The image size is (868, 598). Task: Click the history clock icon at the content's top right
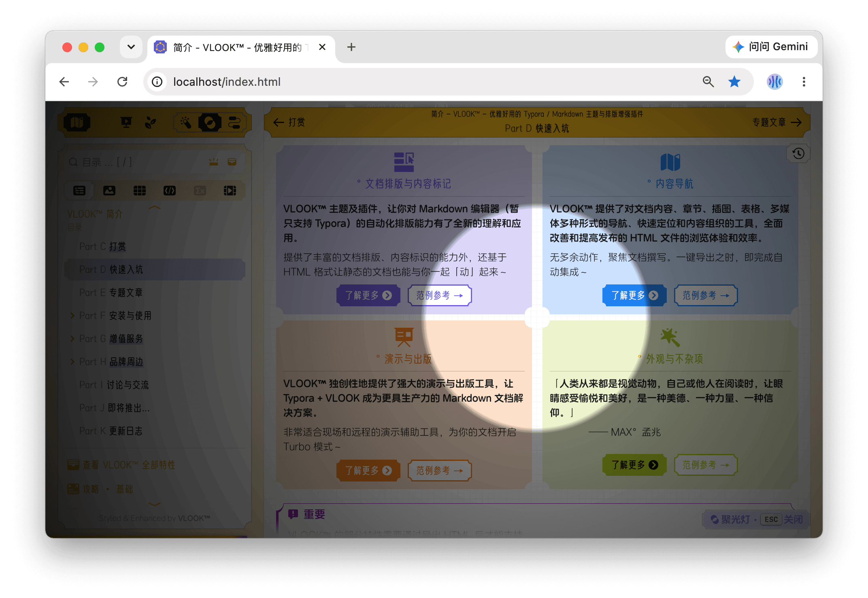798,153
